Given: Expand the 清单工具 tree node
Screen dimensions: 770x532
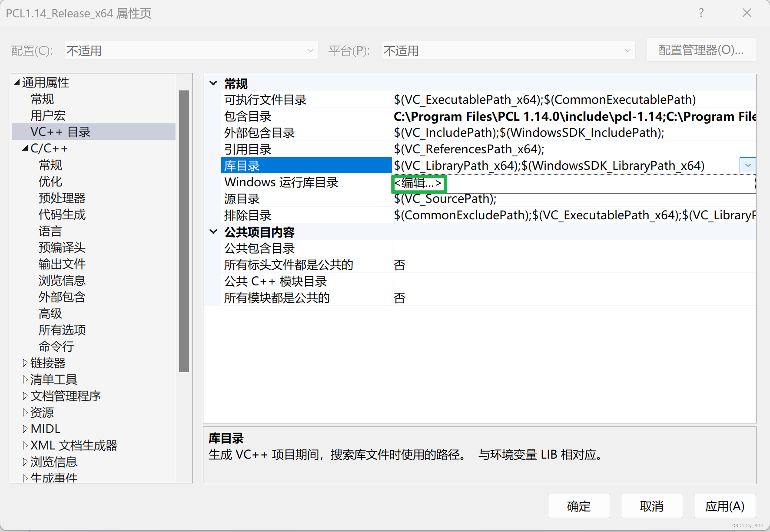Looking at the screenshot, I should click(x=25, y=379).
